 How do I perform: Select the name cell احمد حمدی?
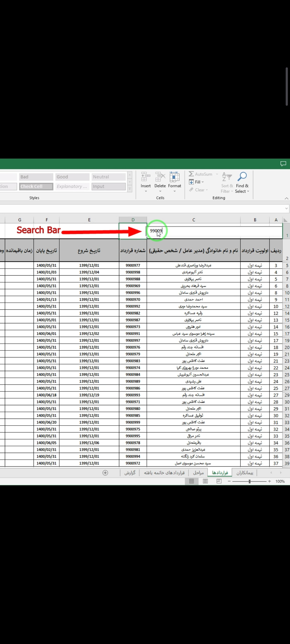coord(194,299)
